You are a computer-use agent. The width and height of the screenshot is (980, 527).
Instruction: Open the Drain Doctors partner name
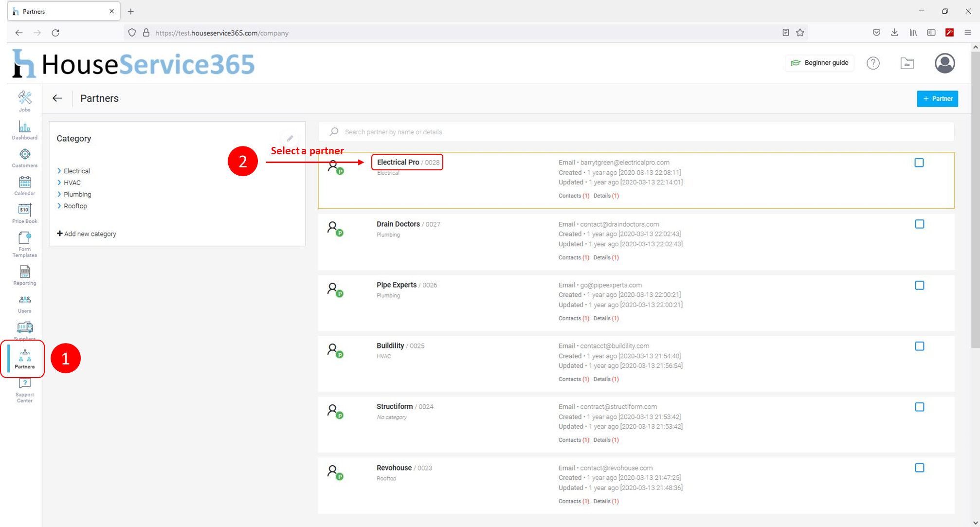point(398,224)
